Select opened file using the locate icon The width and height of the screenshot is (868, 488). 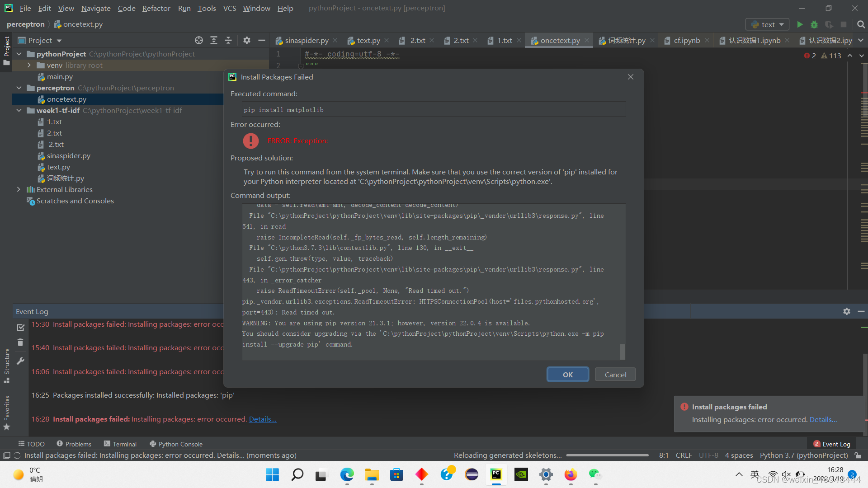(x=199, y=40)
